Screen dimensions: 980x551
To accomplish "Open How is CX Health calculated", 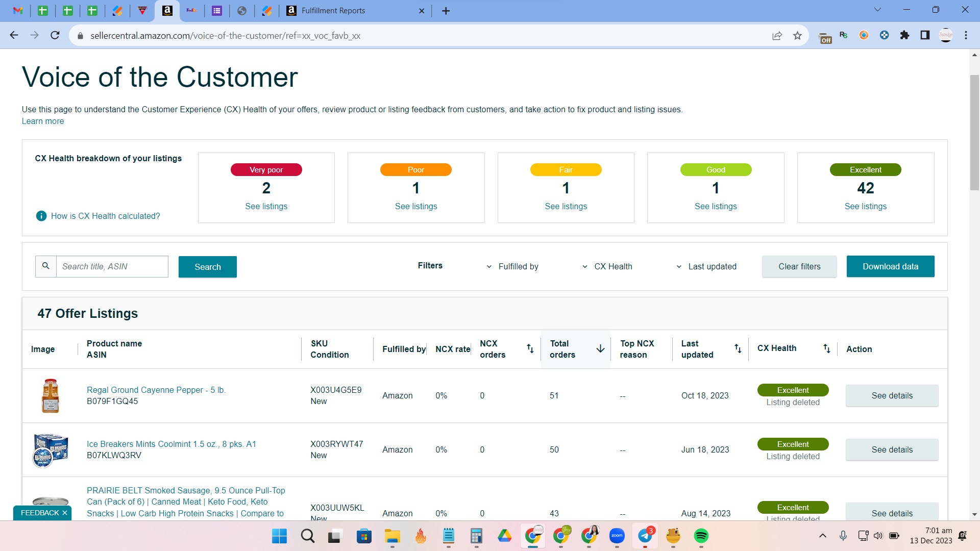I will pos(105,216).
